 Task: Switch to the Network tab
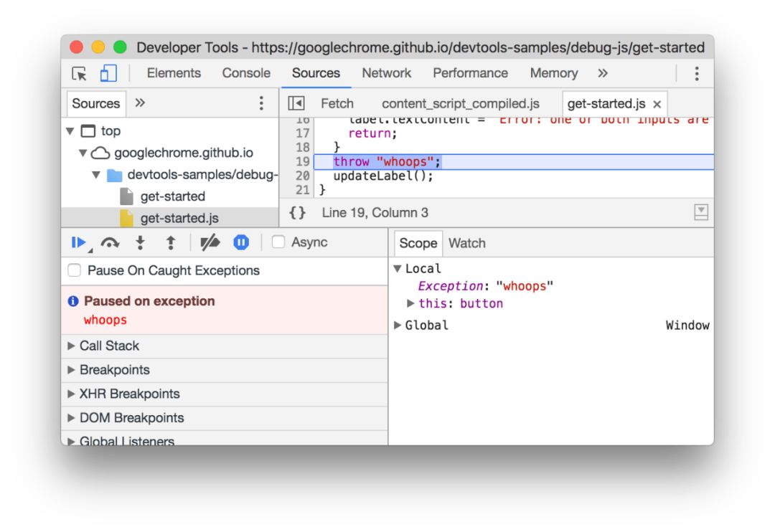tap(386, 73)
